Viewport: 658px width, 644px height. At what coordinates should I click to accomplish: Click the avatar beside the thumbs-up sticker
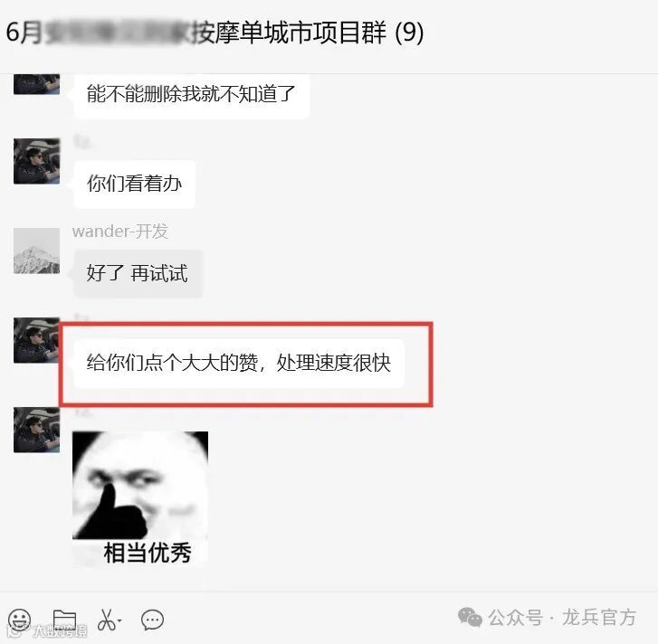pyautogui.click(x=36, y=430)
